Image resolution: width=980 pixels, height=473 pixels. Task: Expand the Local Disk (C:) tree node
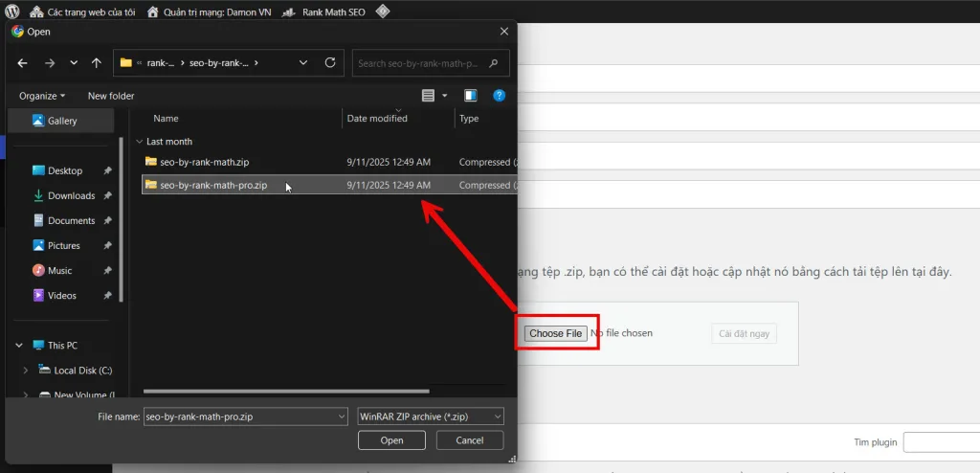pos(26,371)
